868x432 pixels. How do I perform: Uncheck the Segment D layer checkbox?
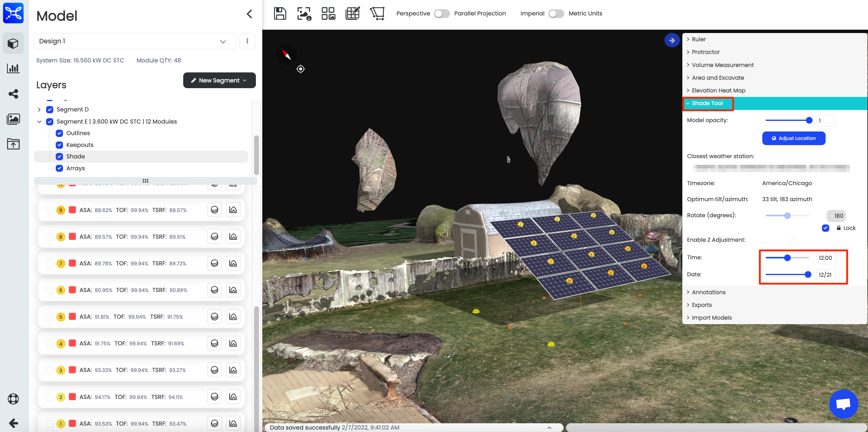tap(50, 110)
